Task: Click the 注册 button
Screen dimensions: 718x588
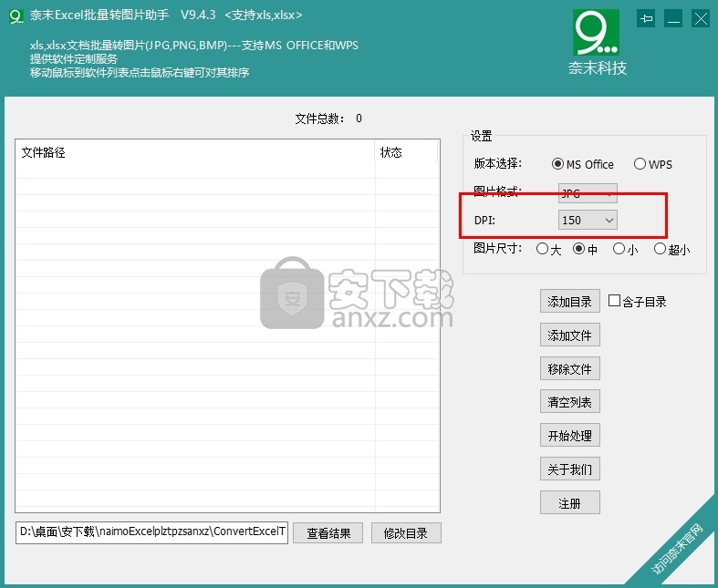Action: point(569,503)
